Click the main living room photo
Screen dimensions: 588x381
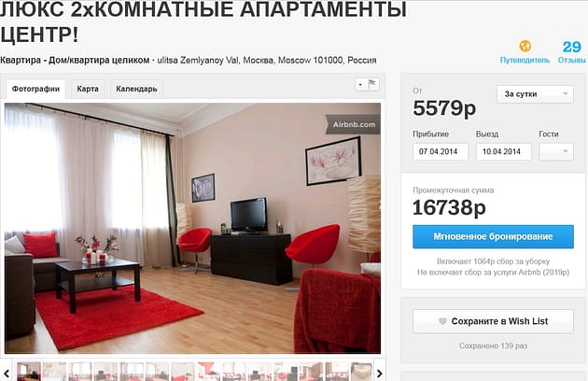click(192, 228)
